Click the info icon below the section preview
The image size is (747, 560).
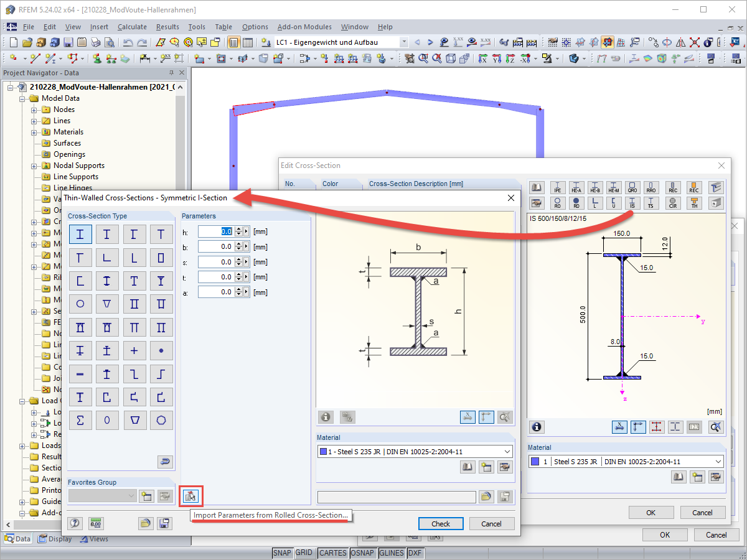point(326,417)
